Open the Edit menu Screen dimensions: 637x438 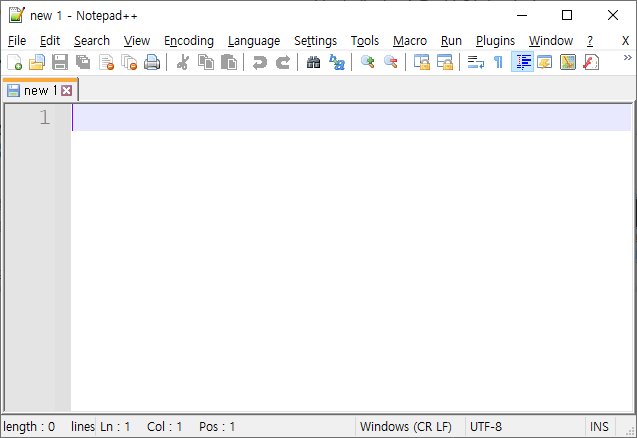pyautogui.click(x=50, y=41)
